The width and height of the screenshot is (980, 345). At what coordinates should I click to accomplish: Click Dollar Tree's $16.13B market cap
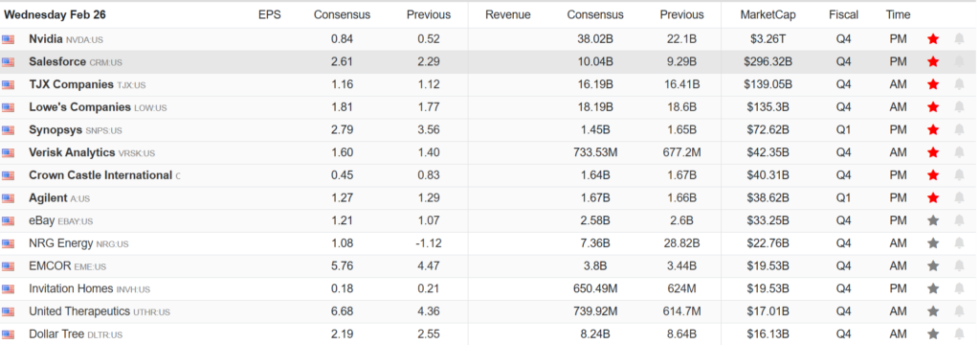click(768, 334)
